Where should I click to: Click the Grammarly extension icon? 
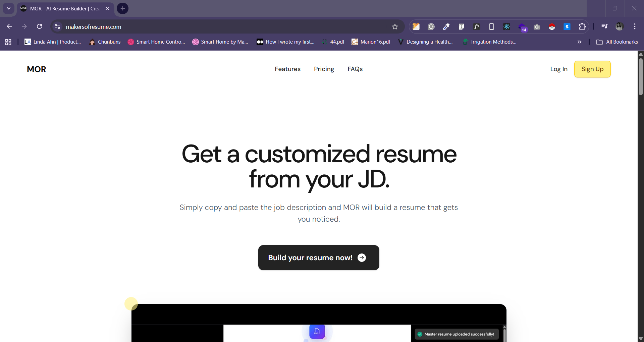coord(431,27)
